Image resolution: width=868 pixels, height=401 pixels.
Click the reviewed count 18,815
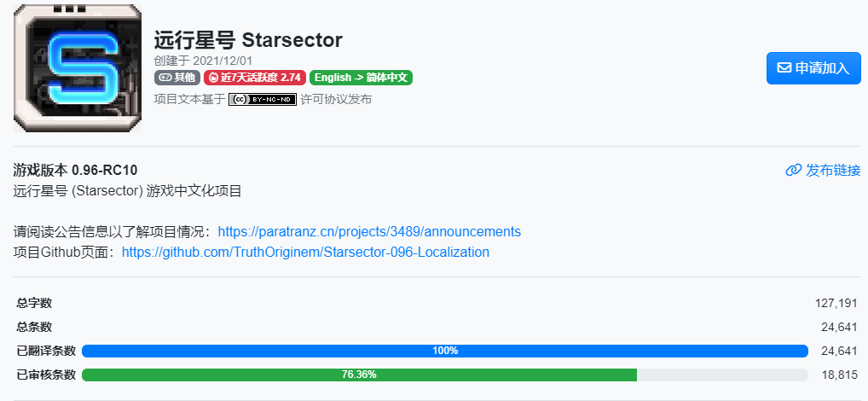point(839,375)
